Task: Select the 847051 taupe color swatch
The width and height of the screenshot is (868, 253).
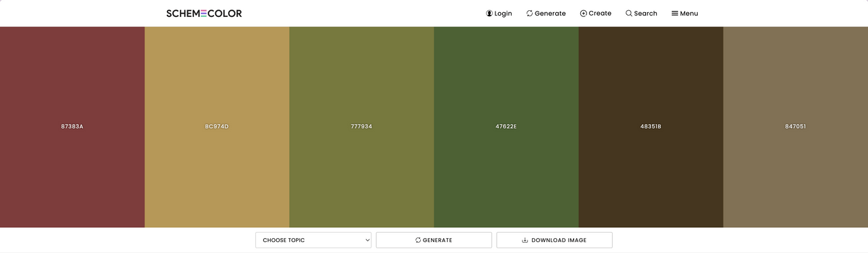Action: tap(795, 127)
